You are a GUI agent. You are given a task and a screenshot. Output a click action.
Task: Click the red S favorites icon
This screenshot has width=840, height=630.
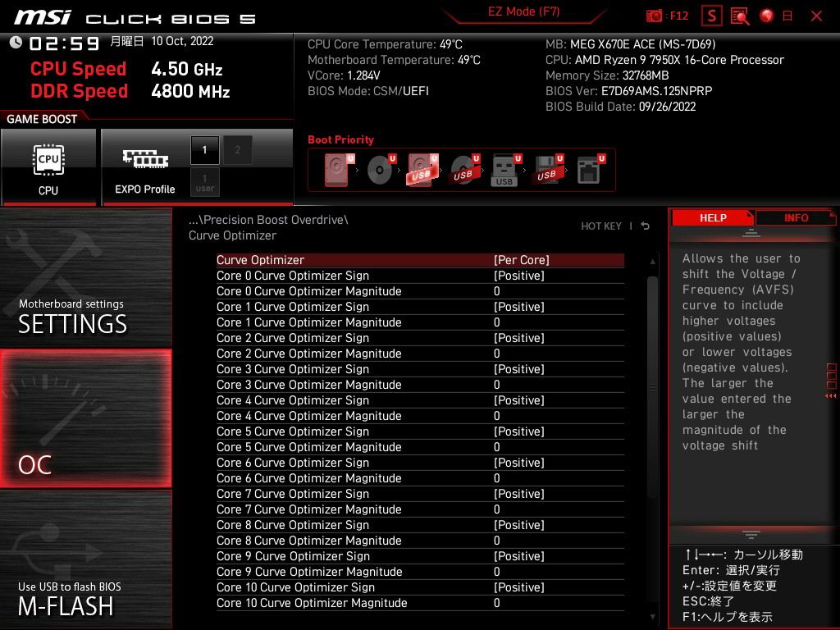click(711, 16)
